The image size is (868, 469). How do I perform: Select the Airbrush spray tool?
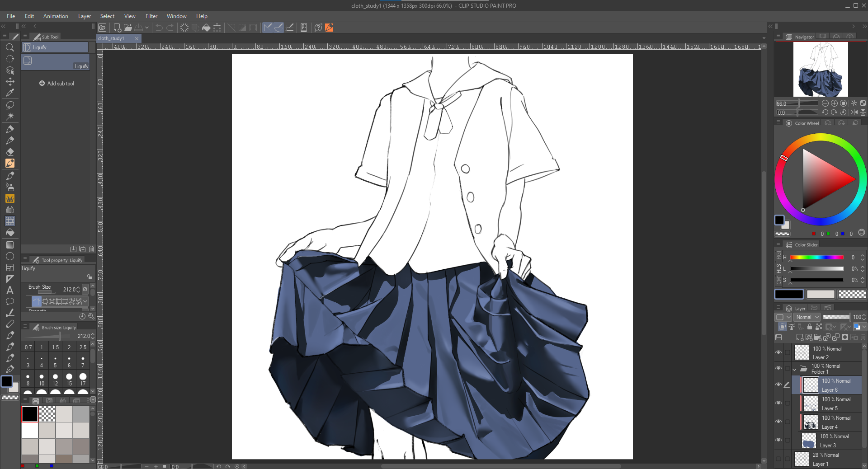(9, 187)
